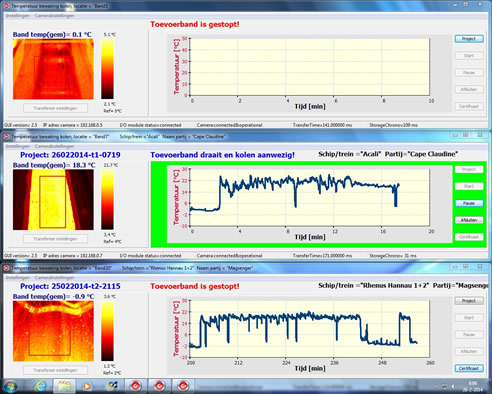This screenshot has width=492, height=394.
Task: Click the Project button in Band20 window
Action: coord(469,301)
